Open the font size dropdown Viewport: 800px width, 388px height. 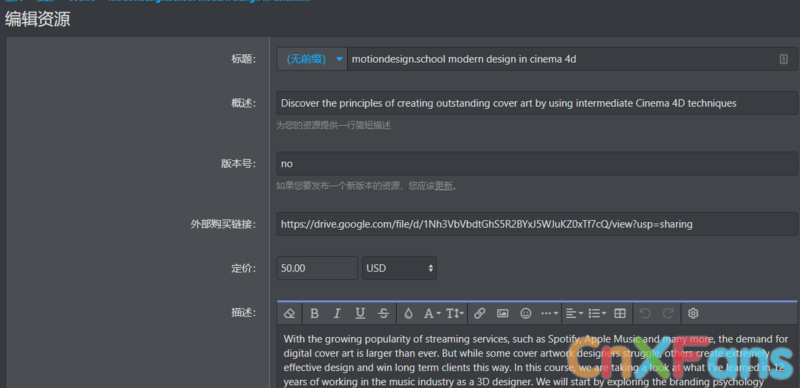(455, 313)
